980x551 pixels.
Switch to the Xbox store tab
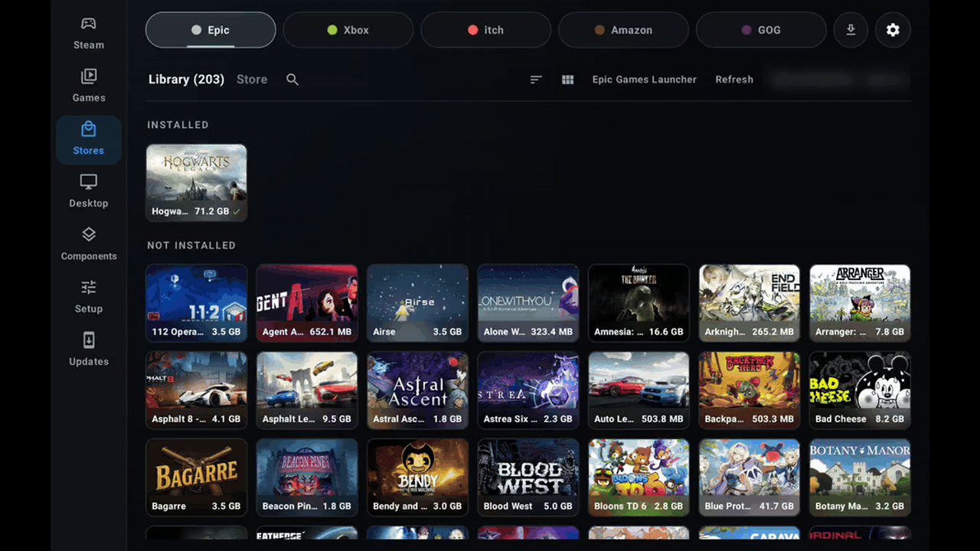click(x=348, y=30)
